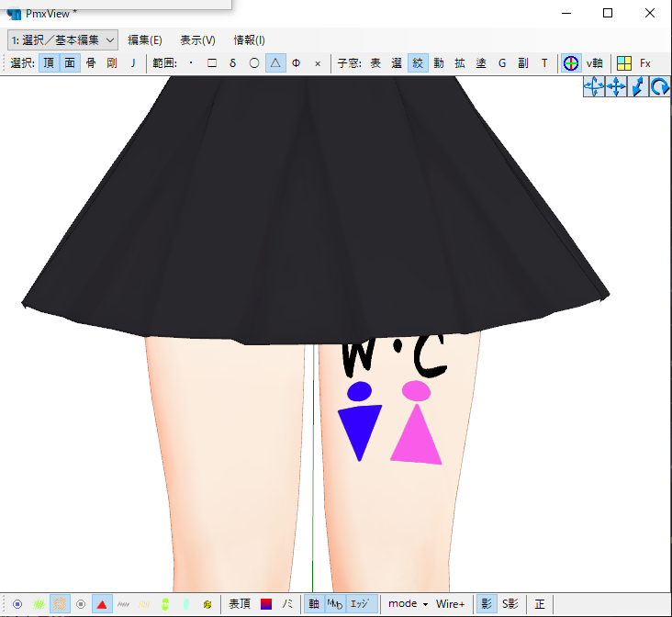Toggle the gray slanted lines icon
This screenshot has width=672, height=617.
coord(123,604)
